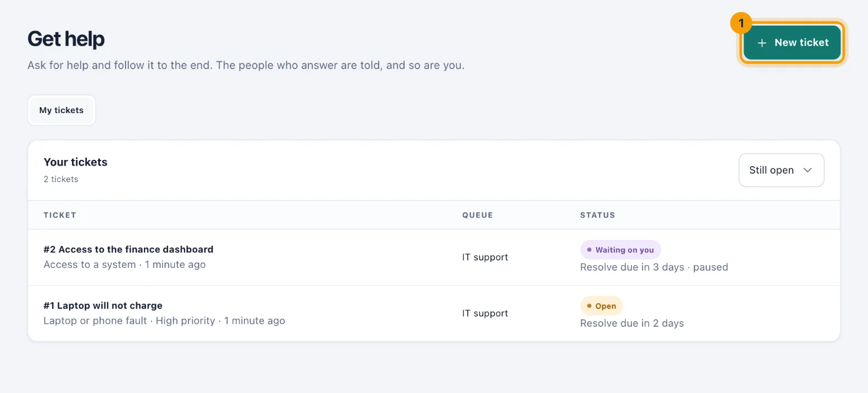Click the '2 tickets' count text
Screen dimensions: 868x393
(x=61, y=179)
